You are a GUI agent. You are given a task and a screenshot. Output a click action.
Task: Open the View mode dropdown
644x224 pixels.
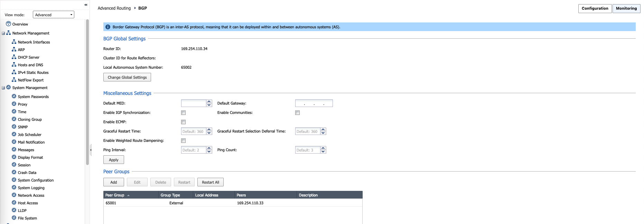(54, 14)
